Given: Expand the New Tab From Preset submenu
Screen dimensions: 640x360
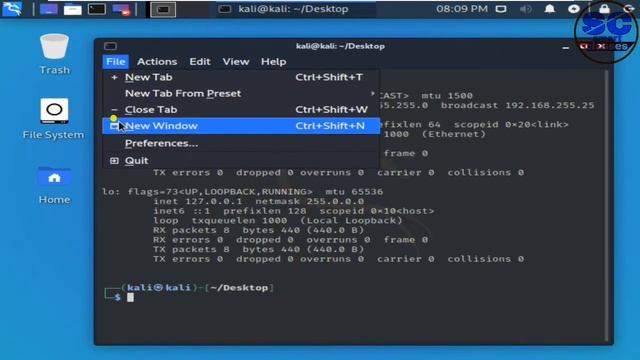Looking at the screenshot, I should click(241, 93).
